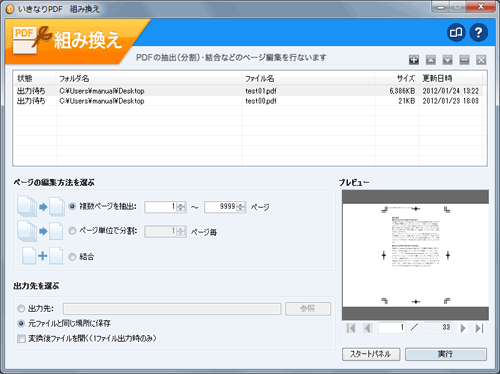Clear all files with X icon
The image size is (500, 374).
click(x=481, y=60)
